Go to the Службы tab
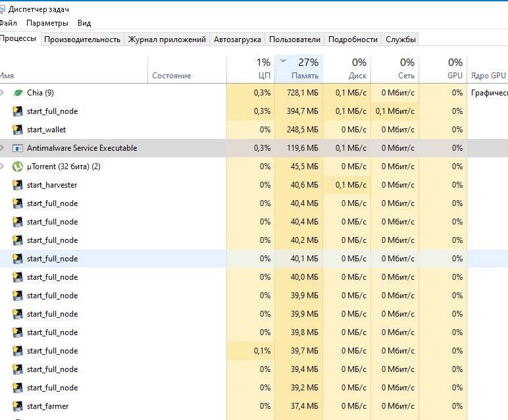Screen dimensions: 508x420 point(400,39)
